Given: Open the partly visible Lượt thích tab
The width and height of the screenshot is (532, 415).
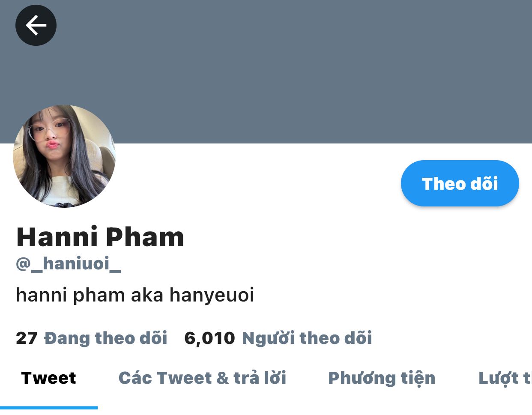Looking at the screenshot, I should 505,378.
